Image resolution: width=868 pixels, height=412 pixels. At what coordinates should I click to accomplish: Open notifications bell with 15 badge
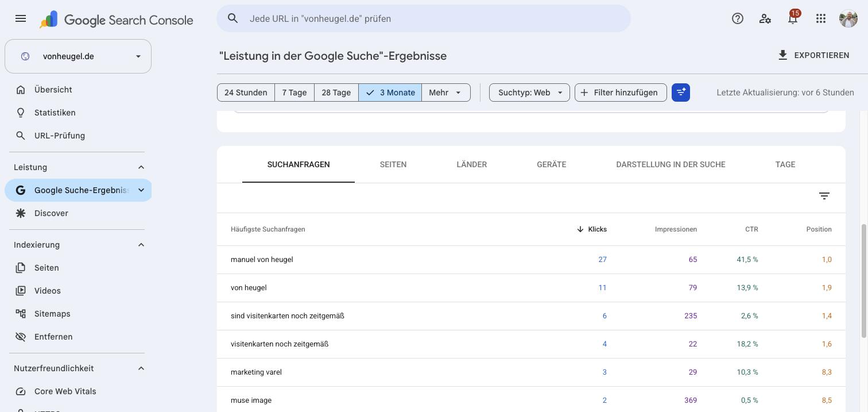[x=793, y=18]
